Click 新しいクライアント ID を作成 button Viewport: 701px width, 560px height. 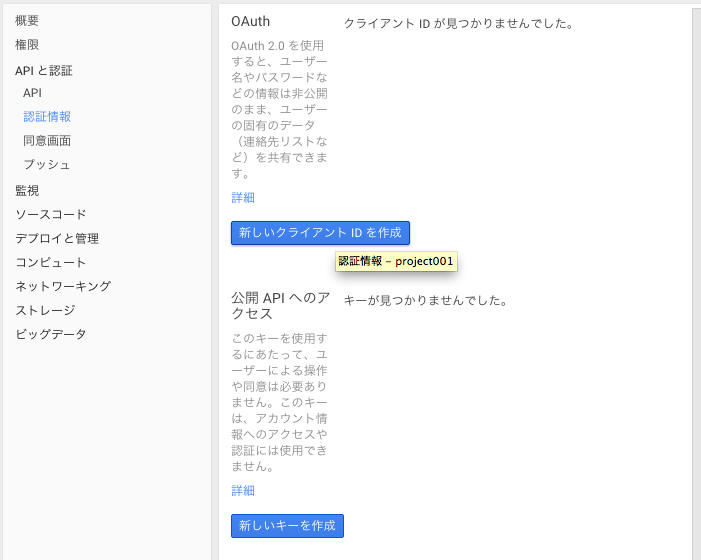[320, 233]
